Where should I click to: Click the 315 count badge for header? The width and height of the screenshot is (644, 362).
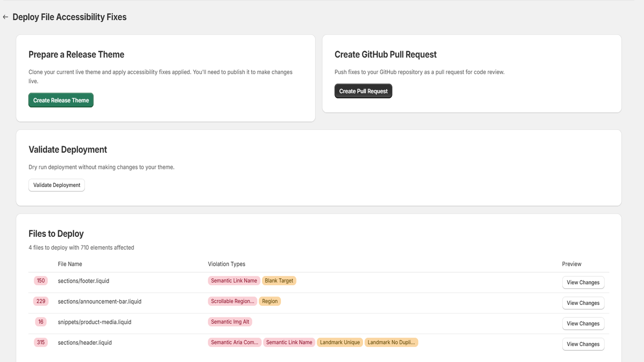(x=41, y=342)
